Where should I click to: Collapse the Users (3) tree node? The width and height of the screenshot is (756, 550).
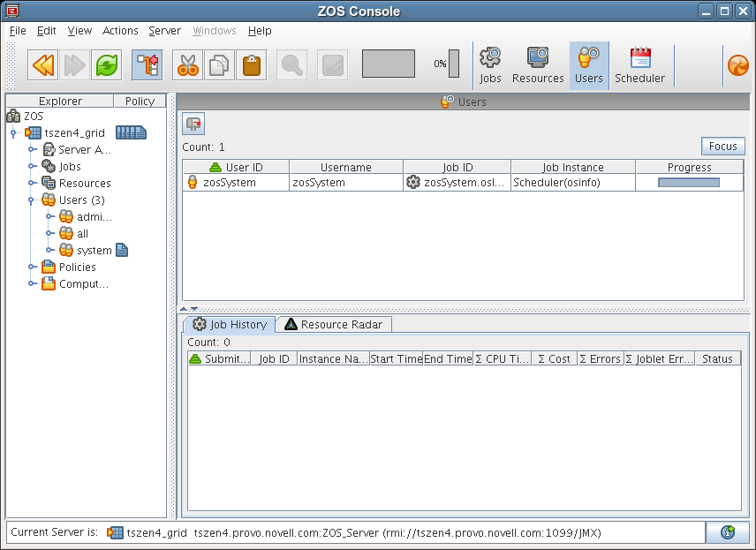click(x=32, y=200)
